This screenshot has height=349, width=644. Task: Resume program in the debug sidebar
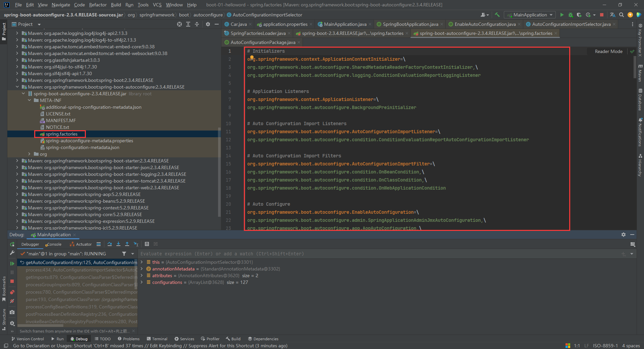[12, 263]
